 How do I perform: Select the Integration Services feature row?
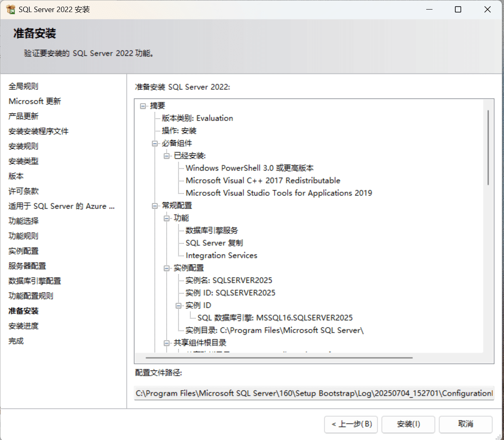point(221,255)
